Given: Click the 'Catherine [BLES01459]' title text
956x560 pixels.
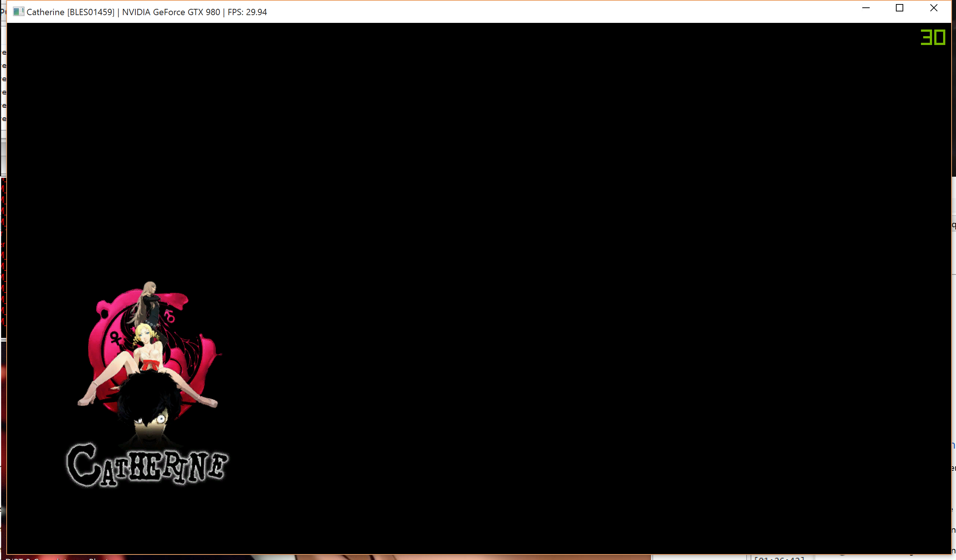Looking at the screenshot, I should tap(70, 12).
